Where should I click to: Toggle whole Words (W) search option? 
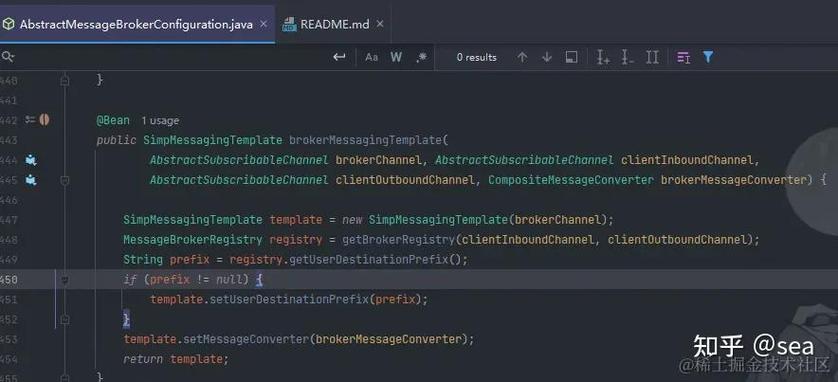396,57
